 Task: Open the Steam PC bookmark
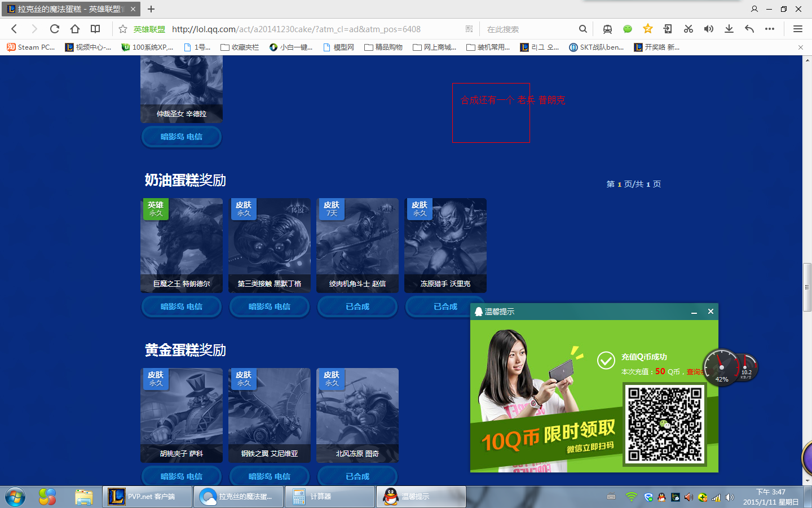(31, 47)
